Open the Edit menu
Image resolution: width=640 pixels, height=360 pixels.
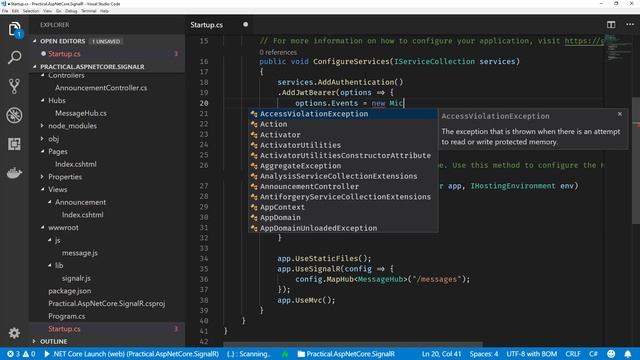coord(15,11)
